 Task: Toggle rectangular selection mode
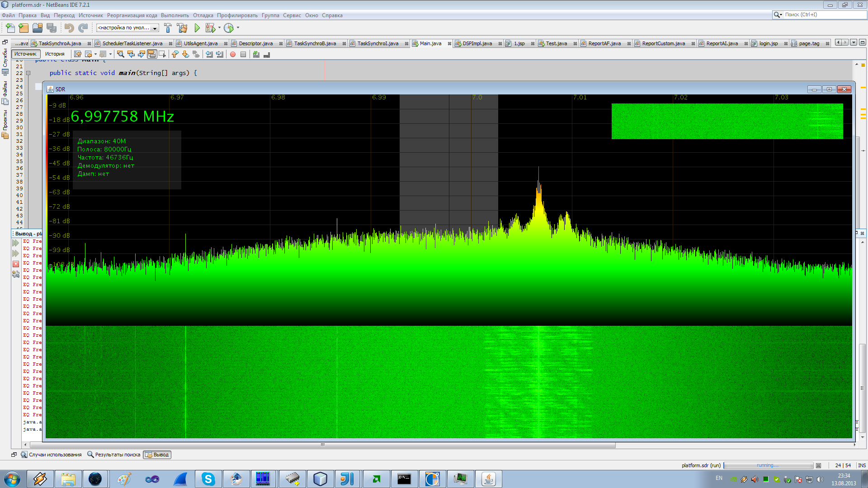162,54
